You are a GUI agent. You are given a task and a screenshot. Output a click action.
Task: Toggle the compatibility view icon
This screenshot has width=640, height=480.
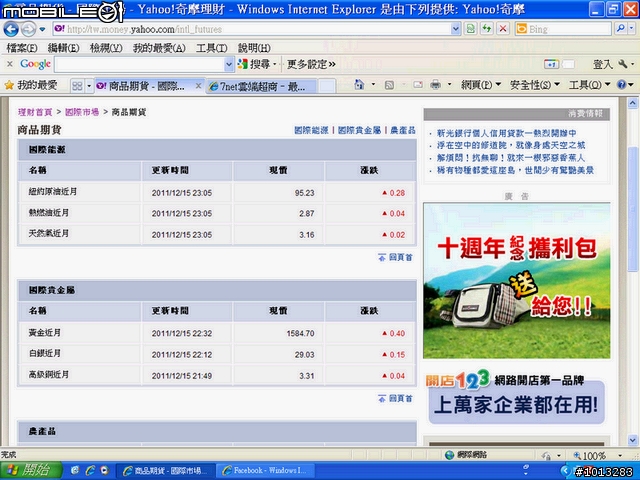tap(471, 29)
